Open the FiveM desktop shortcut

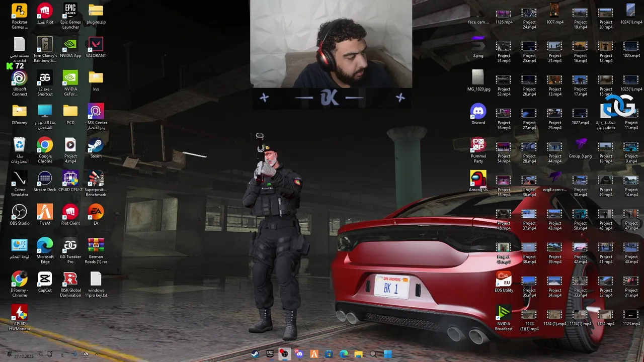(x=45, y=215)
